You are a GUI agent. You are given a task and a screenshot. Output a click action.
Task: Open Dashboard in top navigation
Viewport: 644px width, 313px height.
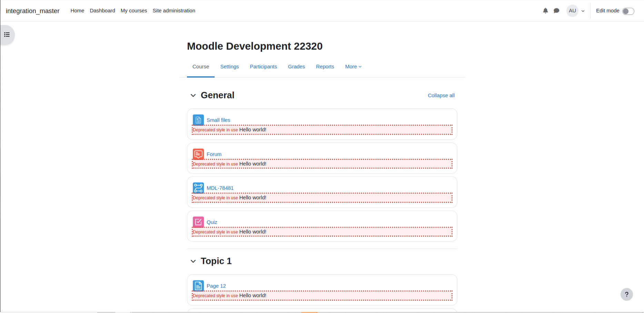(102, 11)
